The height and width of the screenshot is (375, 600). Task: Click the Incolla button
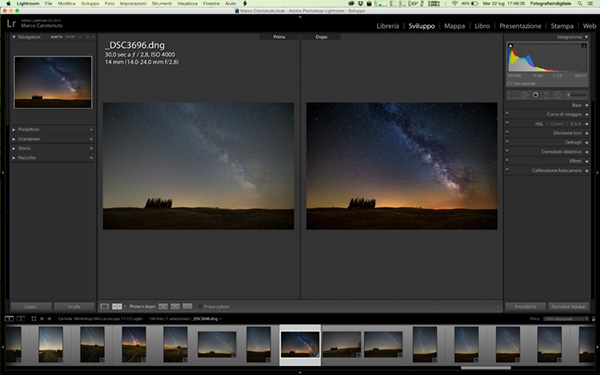click(x=74, y=307)
